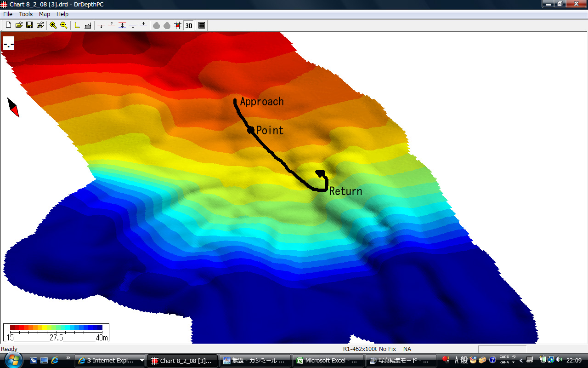Zoom out with the magnifier minus icon
The image size is (588, 368).
point(64,25)
